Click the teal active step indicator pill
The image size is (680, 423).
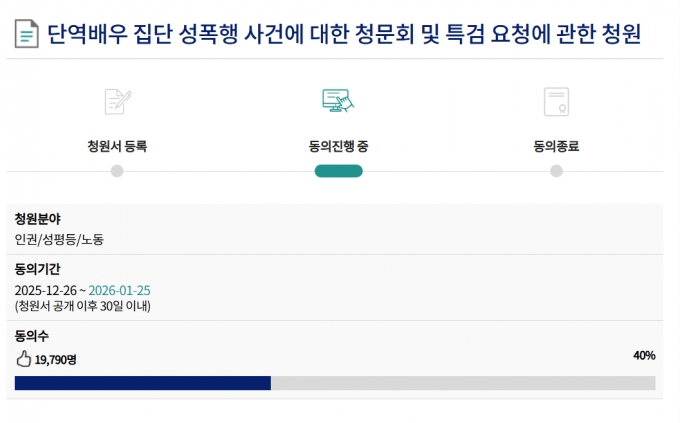tap(338, 171)
